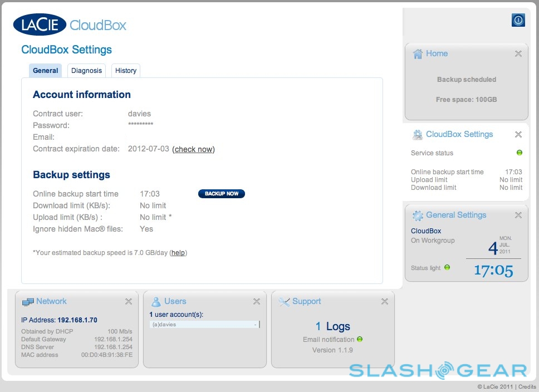The image size is (539, 392).
Task: Close the Home widget
Action: [518, 54]
